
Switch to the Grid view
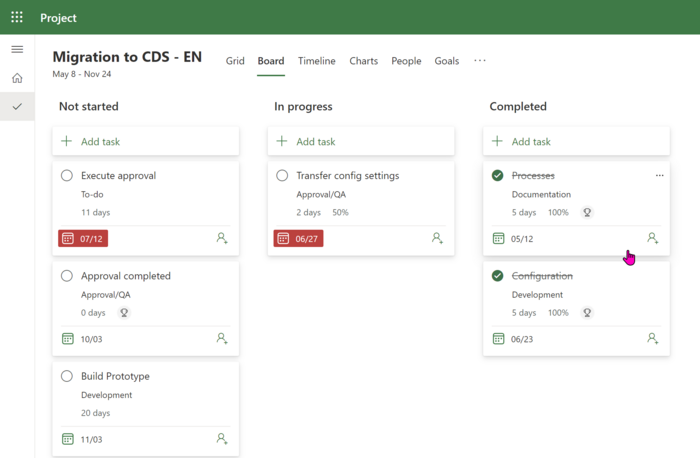[235, 61]
